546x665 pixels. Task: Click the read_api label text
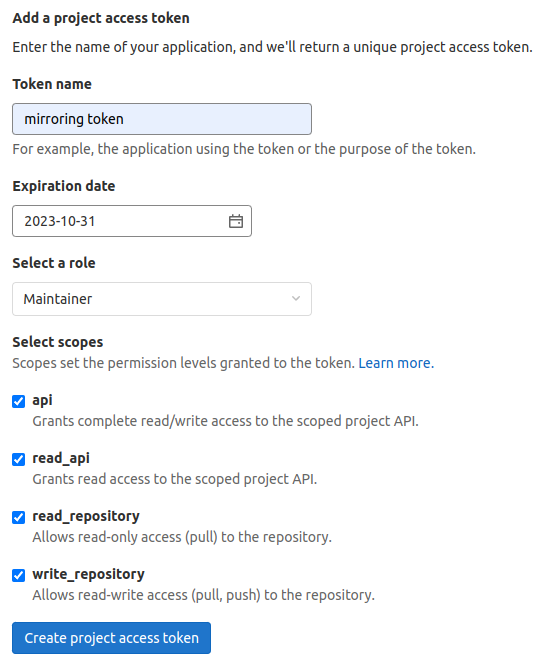coord(61,458)
